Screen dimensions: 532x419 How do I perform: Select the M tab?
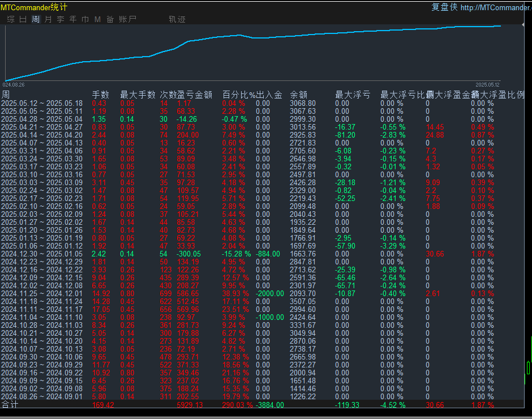click(97, 19)
